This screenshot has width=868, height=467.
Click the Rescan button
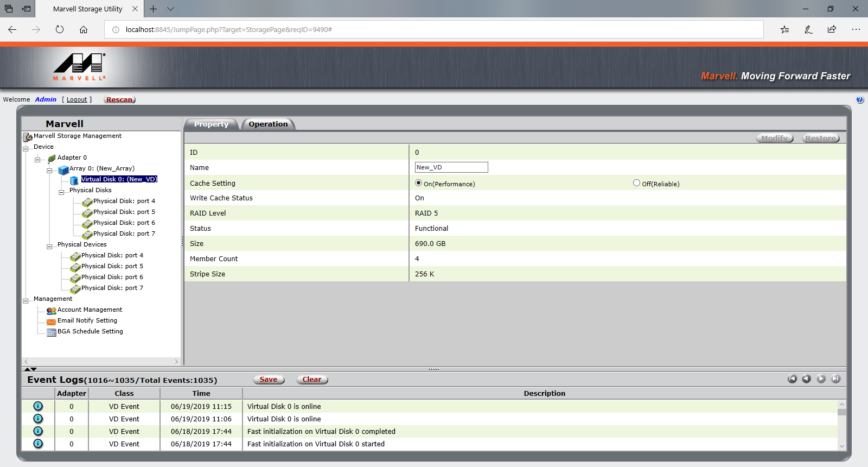(x=120, y=99)
